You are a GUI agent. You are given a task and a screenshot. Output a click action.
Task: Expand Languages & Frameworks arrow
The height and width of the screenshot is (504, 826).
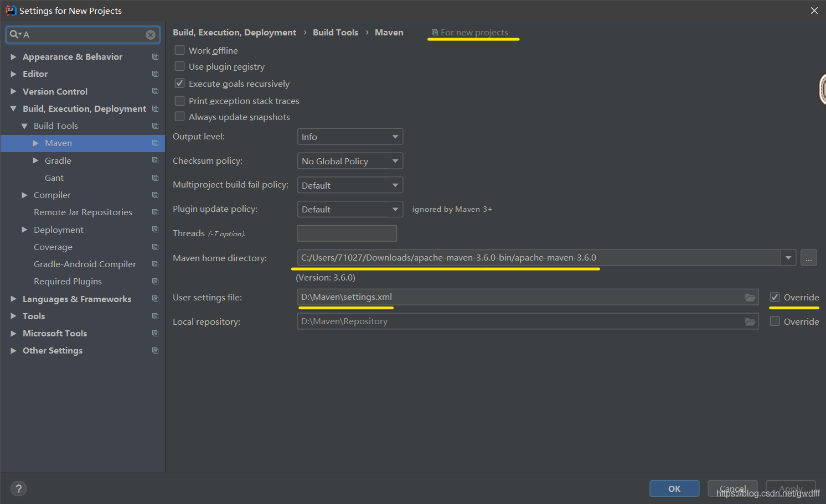tap(13, 299)
